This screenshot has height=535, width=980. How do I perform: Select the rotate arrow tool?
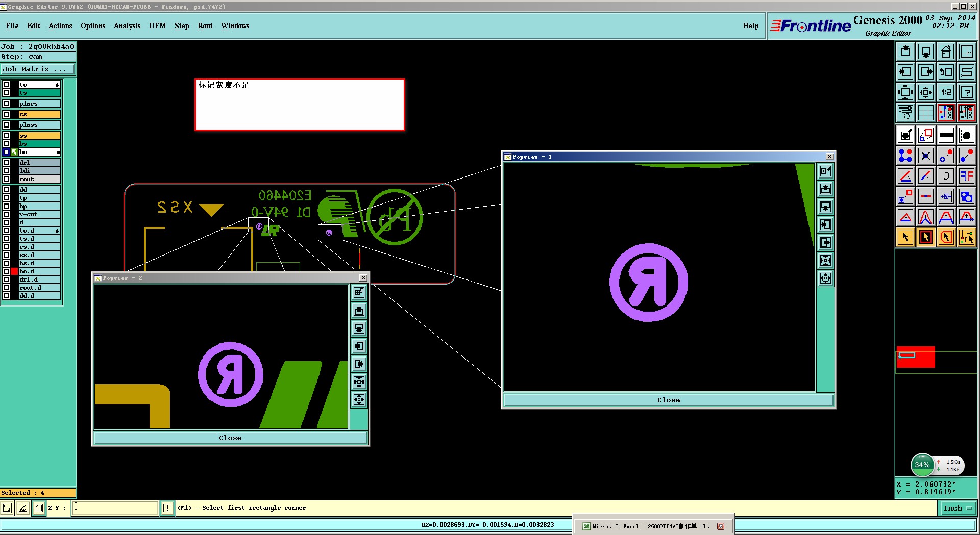point(946,176)
